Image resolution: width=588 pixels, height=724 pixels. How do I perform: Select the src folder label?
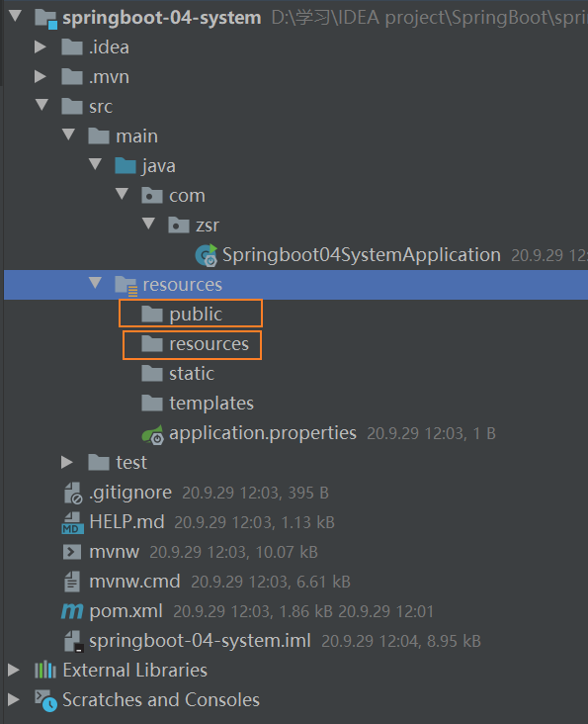[x=101, y=107]
